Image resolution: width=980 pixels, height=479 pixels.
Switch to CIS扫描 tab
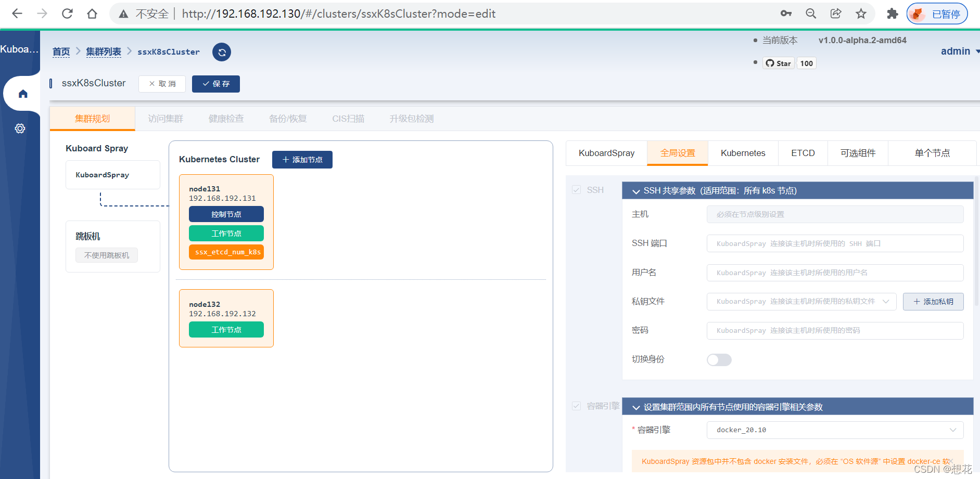[348, 119]
